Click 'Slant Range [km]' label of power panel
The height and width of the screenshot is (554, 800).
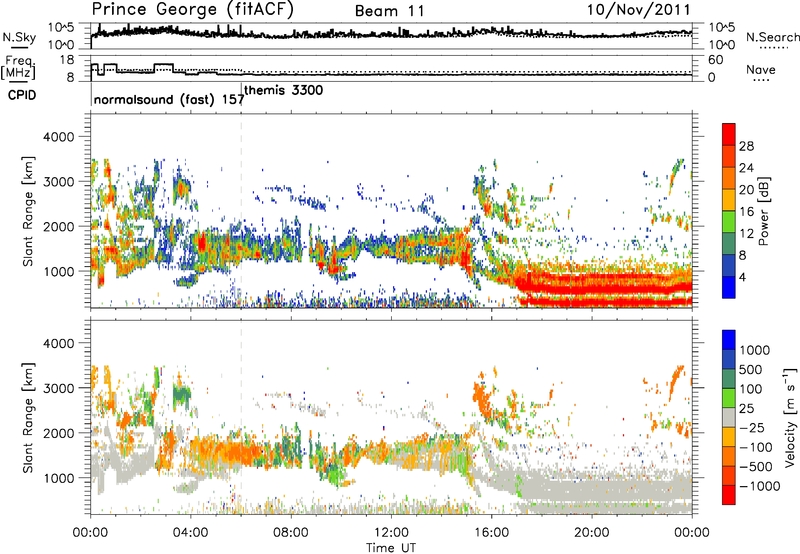click(28, 211)
